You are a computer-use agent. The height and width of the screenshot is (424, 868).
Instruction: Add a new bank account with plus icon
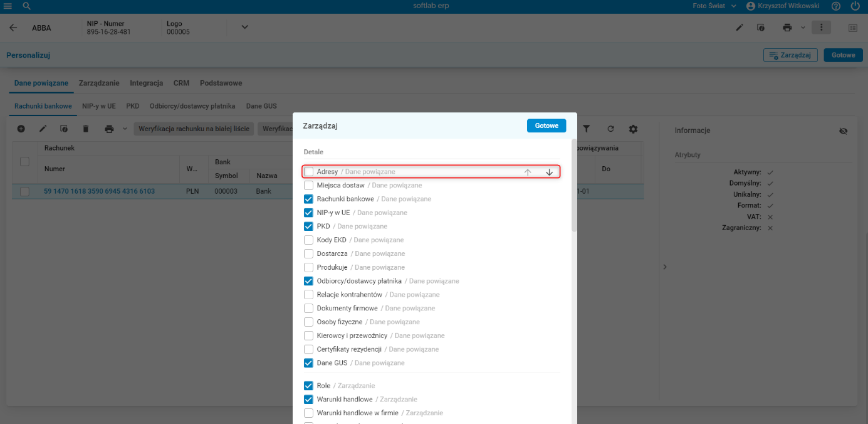pos(21,129)
